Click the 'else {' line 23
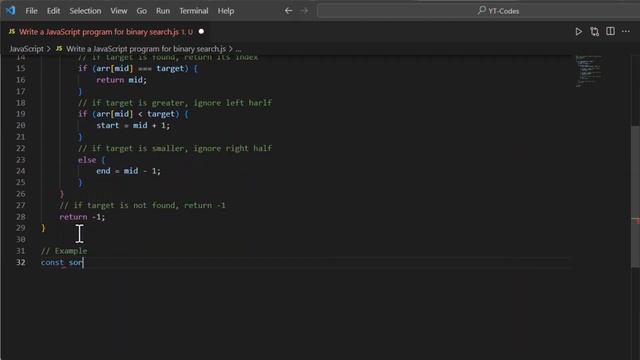 click(x=91, y=160)
